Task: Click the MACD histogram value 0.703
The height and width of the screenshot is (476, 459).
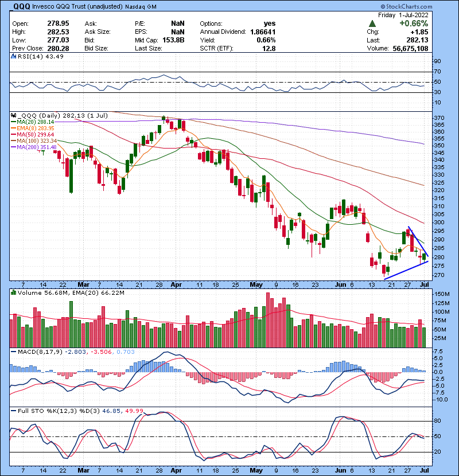Action: tap(126, 352)
